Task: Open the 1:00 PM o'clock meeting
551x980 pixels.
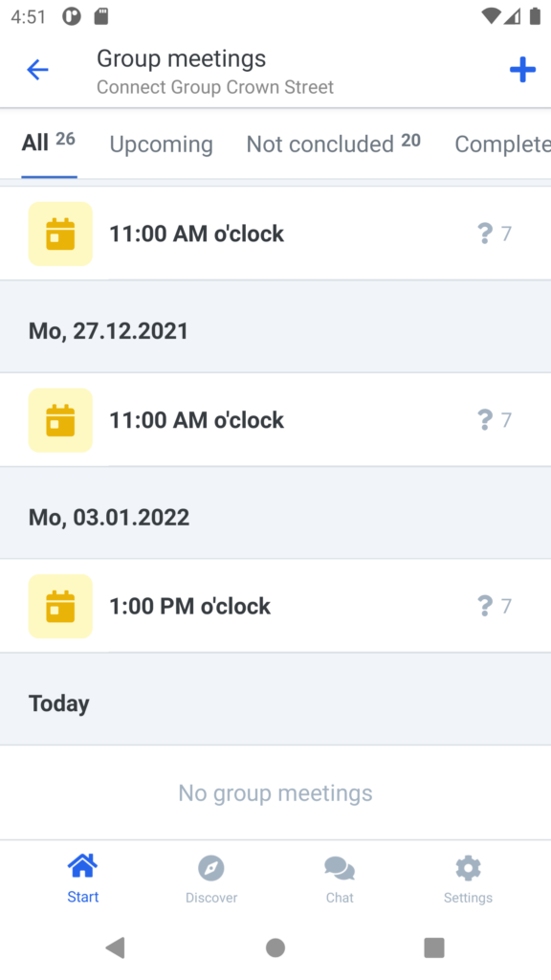Action: pos(275,606)
